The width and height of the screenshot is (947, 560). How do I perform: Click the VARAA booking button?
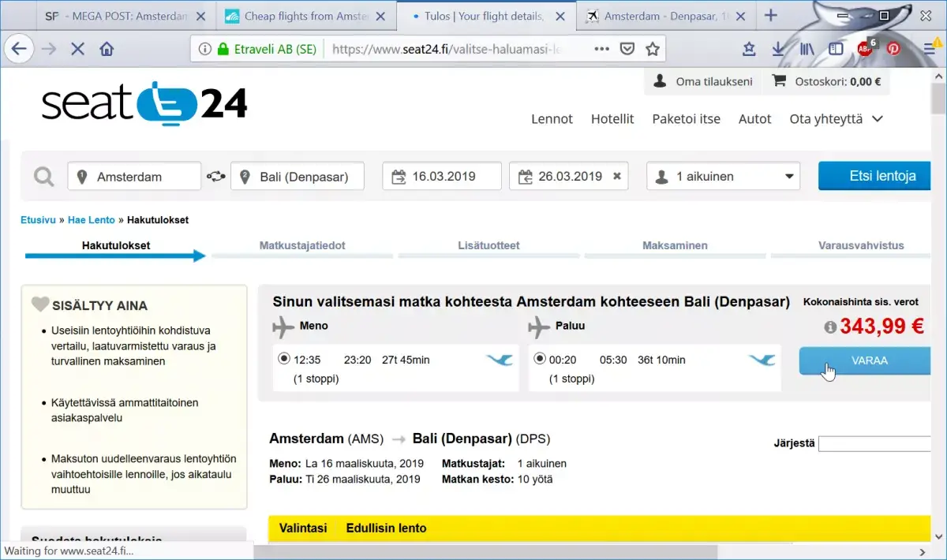[x=866, y=360]
